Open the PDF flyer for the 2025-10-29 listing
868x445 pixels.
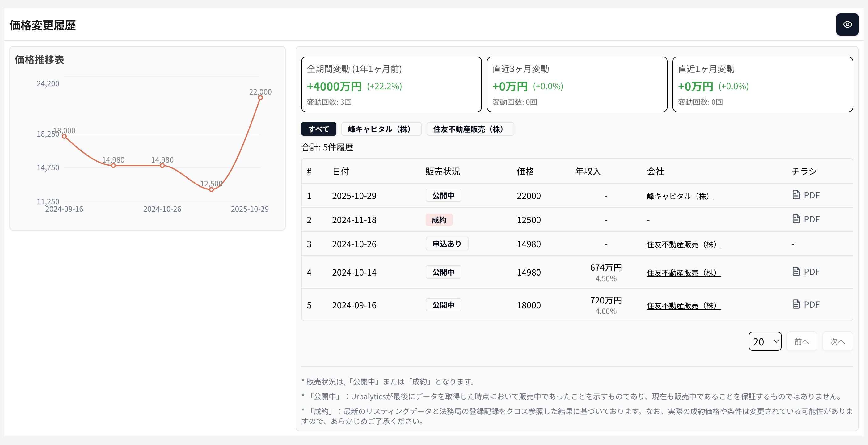(806, 195)
